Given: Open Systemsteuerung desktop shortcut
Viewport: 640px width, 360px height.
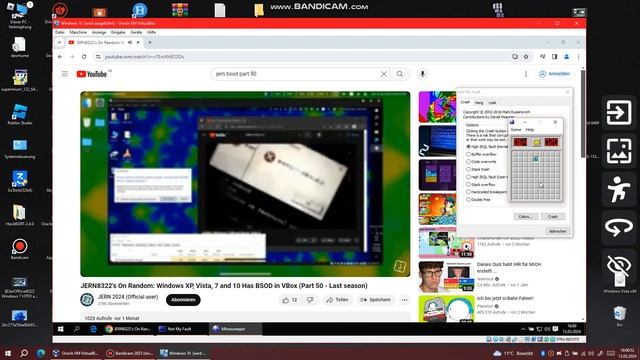Looking at the screenshot, I should (x=20, y=149).
